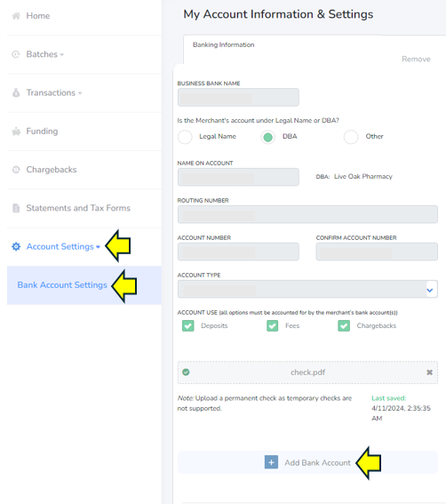Click the Account Number field
The height and width of the screenshot is (504, 446).
coord(238,252)
